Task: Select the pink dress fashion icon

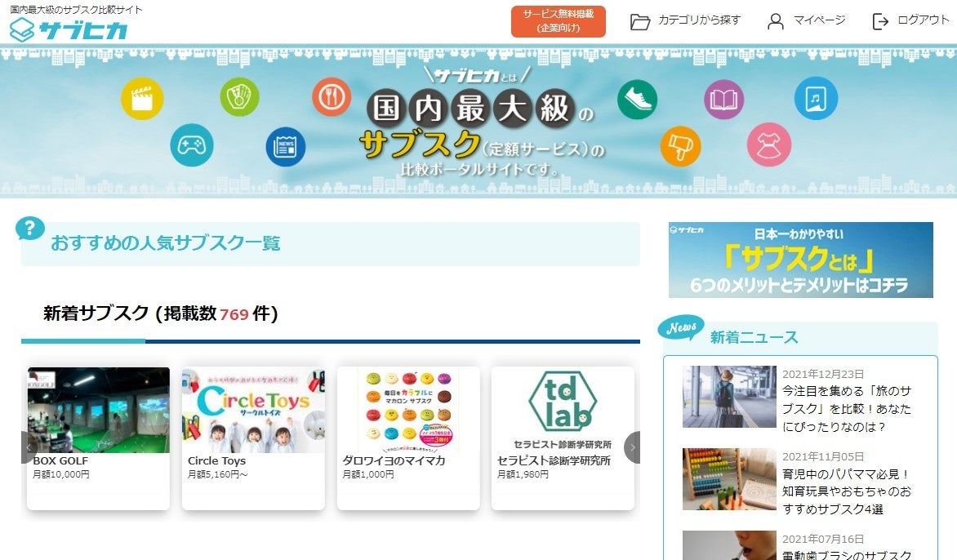Action: [768, 144]
